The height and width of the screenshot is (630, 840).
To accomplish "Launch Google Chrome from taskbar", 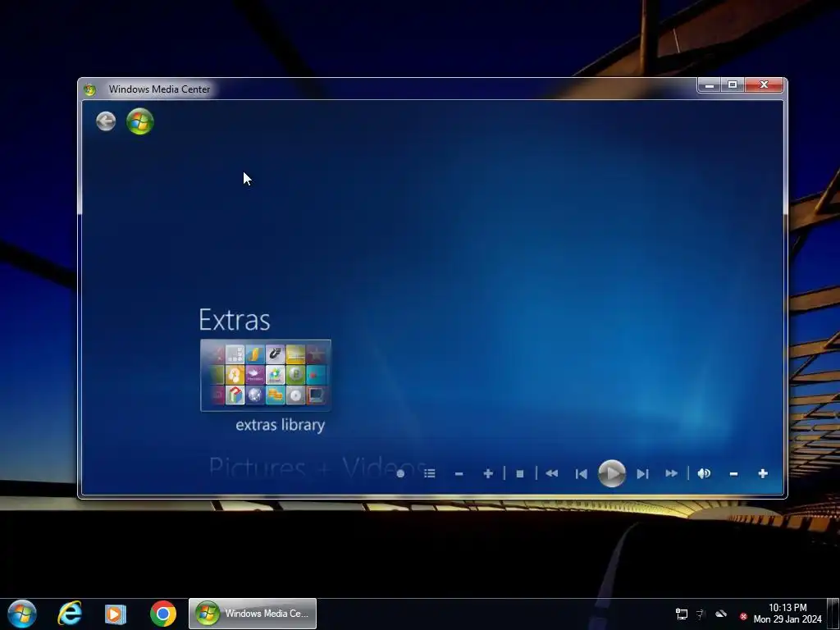I will 163,614.
